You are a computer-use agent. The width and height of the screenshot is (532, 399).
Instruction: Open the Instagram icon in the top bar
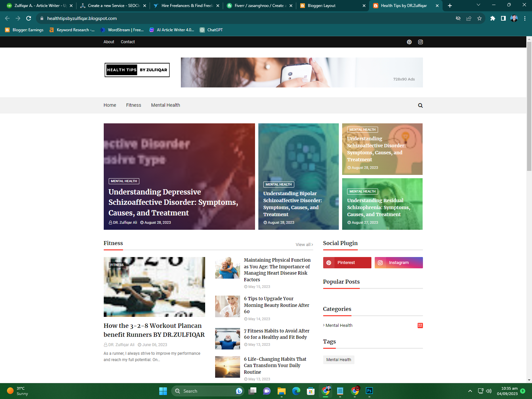420,42
